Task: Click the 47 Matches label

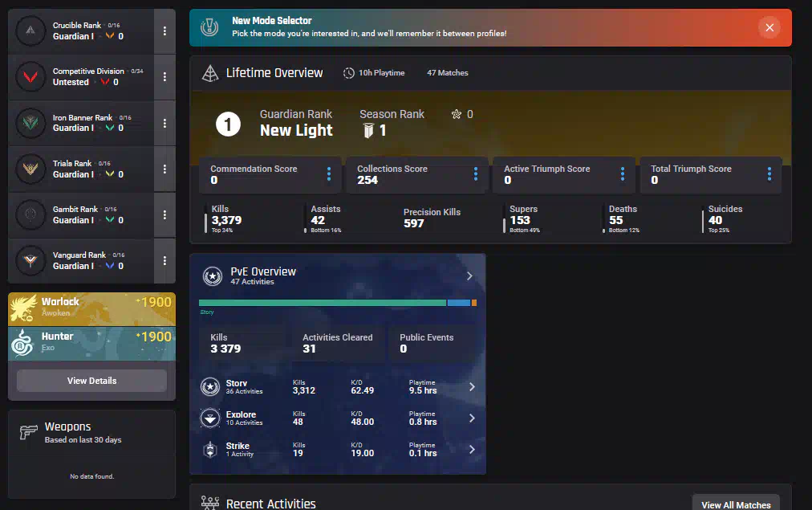Action: (x=448, y=73)
